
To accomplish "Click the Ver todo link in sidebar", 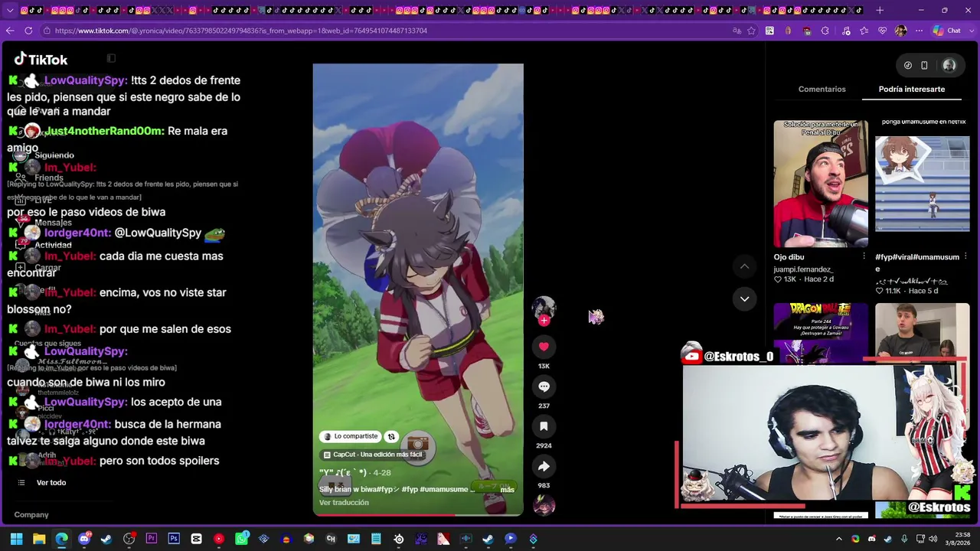I will [51, 483].
